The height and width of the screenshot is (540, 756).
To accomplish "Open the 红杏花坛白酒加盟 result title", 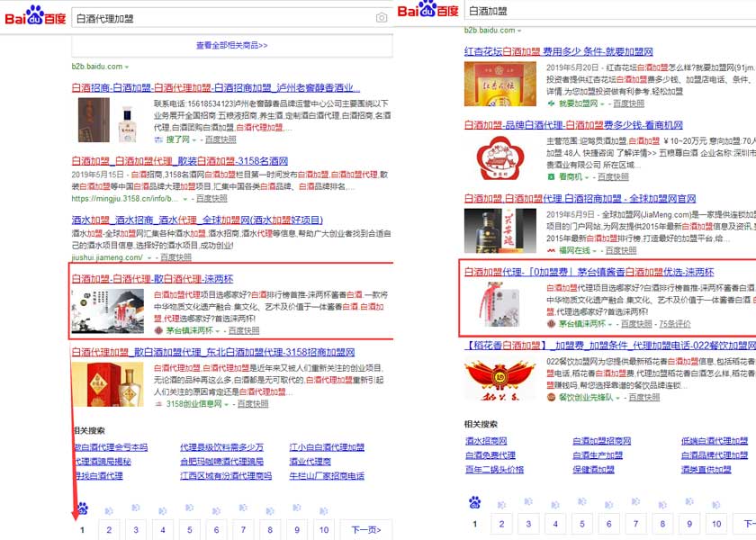I will tap(558, 51).
